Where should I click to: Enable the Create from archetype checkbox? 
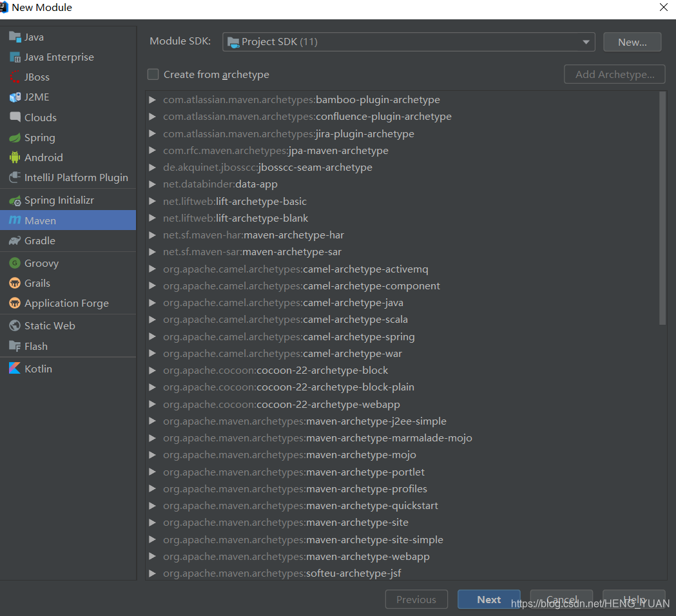pyautogui.click(x=153, y=75)
